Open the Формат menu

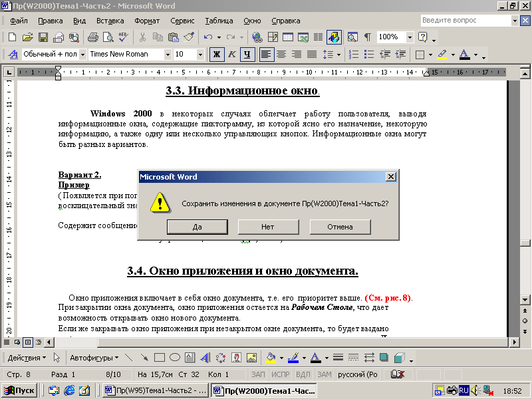click(x=147, y=21)
